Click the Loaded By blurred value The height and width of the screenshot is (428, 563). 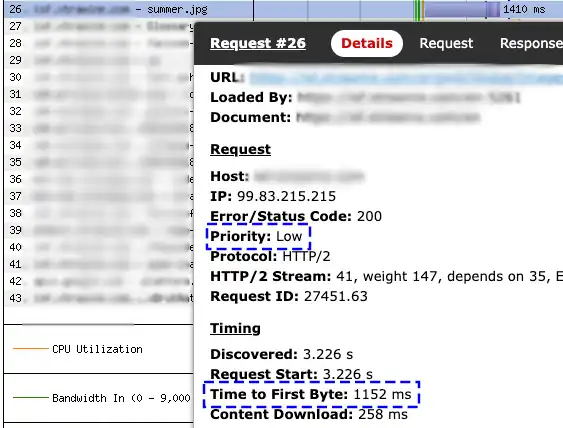pyautogui.click(x=409, y=98)
